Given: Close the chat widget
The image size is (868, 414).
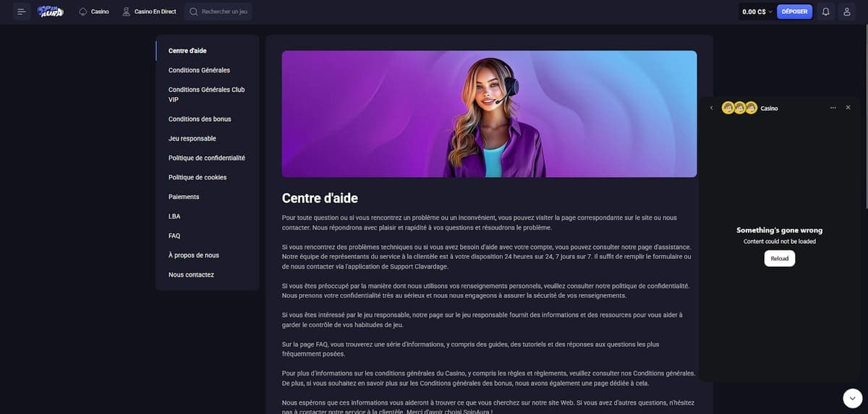Looking at the screenshot, I should [848, 107].
